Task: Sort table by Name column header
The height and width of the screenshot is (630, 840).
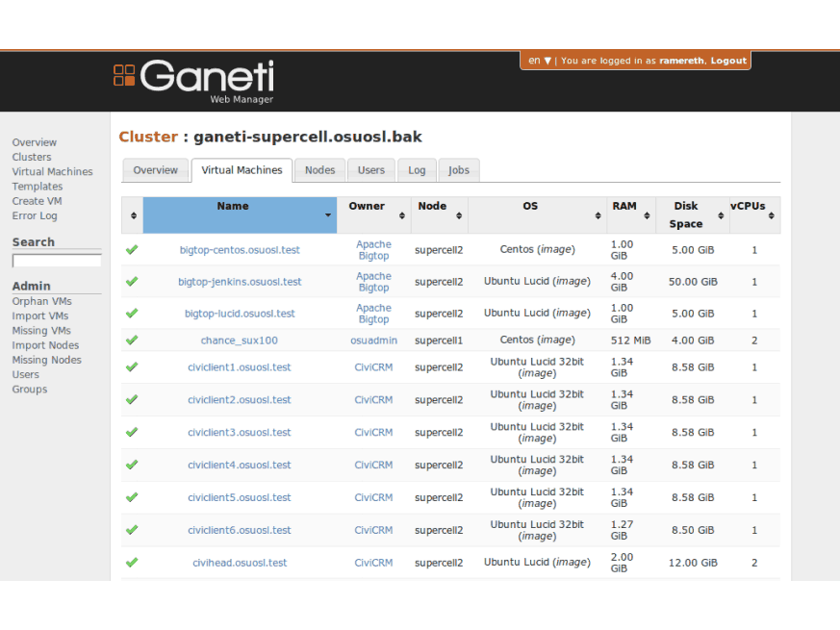Action: tap(240, 214)
